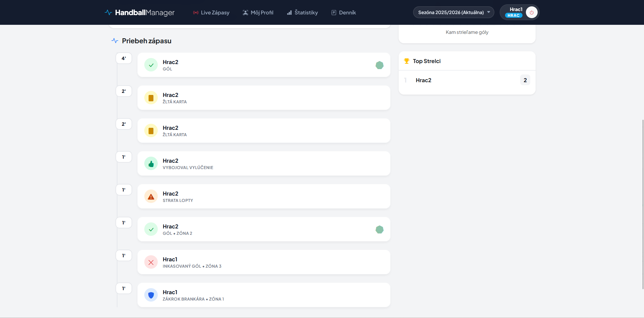Click the orange warning icon for Strata lopty
Screen dimensions: 644x318
tap(151, 197)
